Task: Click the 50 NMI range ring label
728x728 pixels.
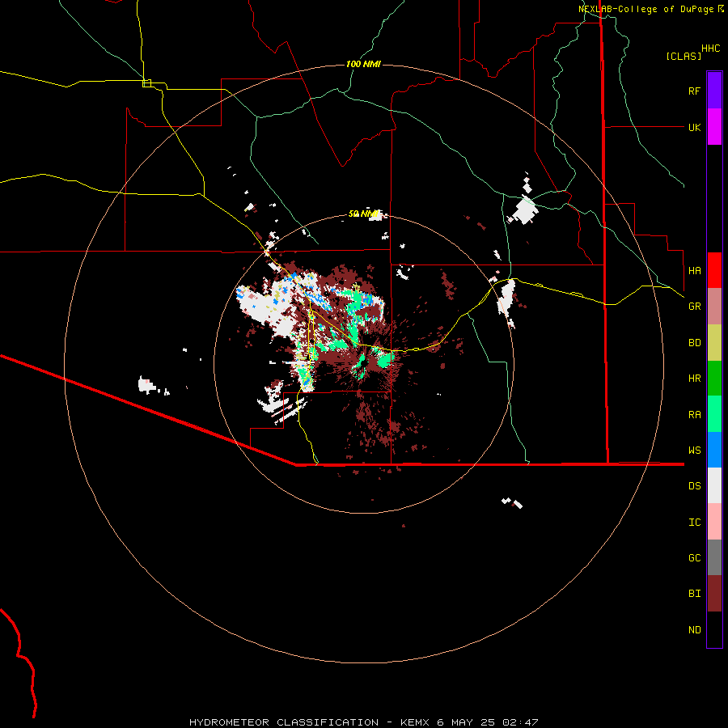Action: (364, 214)
